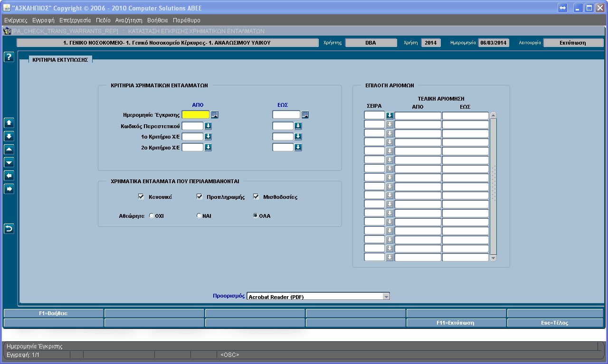Click the right arrow navigation icon
The height and width of the screenshot is (364, 608).
click(9, 189)
